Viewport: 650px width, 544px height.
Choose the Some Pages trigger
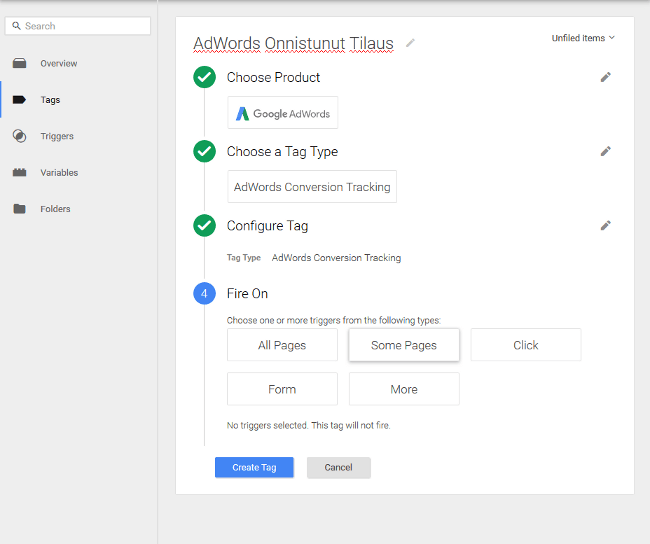(404, 345)
